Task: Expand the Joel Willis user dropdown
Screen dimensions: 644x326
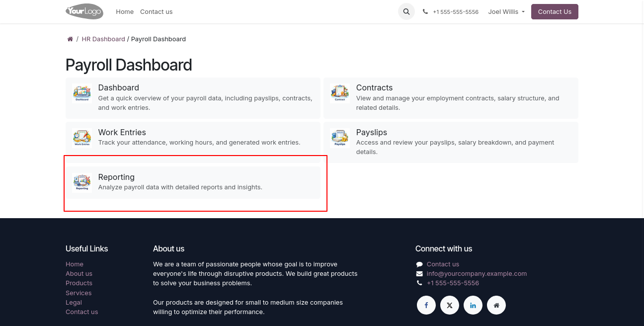Action: (506, 11)
